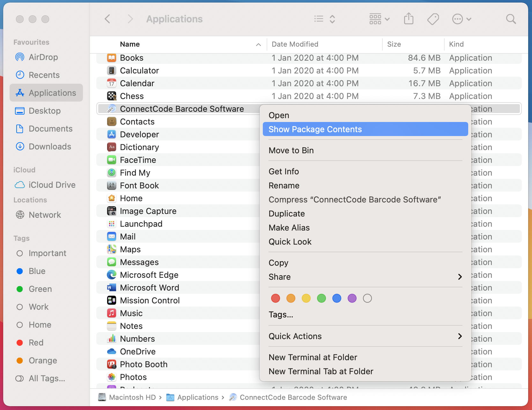Click Macintosh HD in the path bar
Viewport: 532px width, 410px height.
coord(127,397)
